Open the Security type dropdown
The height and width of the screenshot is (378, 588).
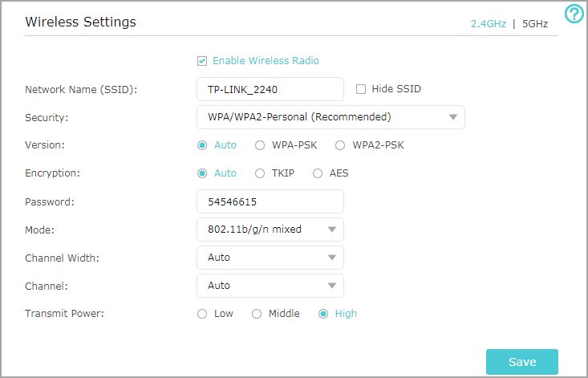pos(330,117)
